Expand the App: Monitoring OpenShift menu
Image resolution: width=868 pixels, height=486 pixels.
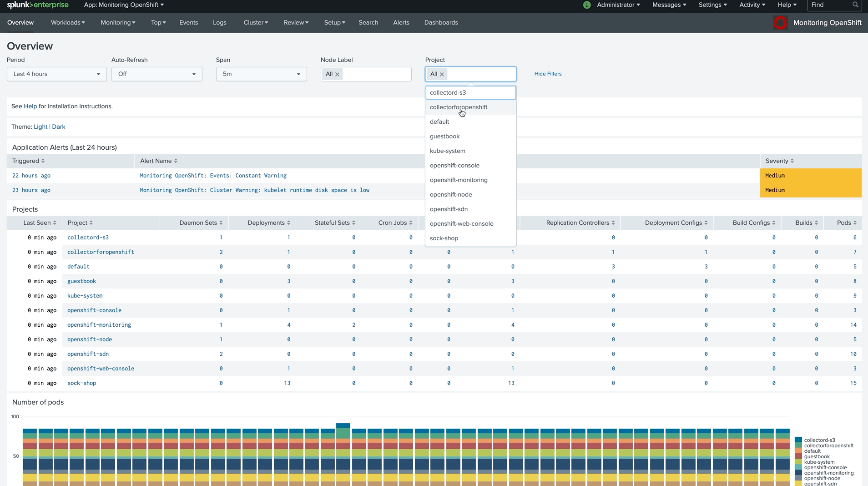pos(124,5)
